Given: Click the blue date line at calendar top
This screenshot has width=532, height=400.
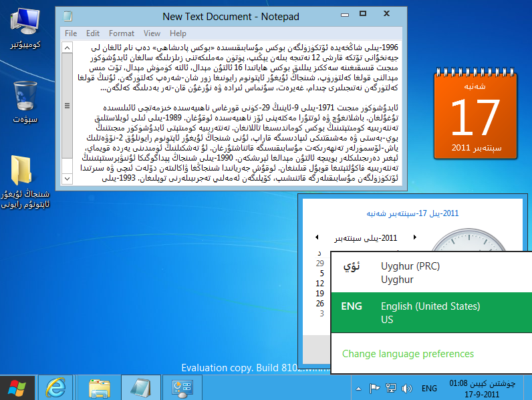Looking at the screenshot, I should [412, 213].
